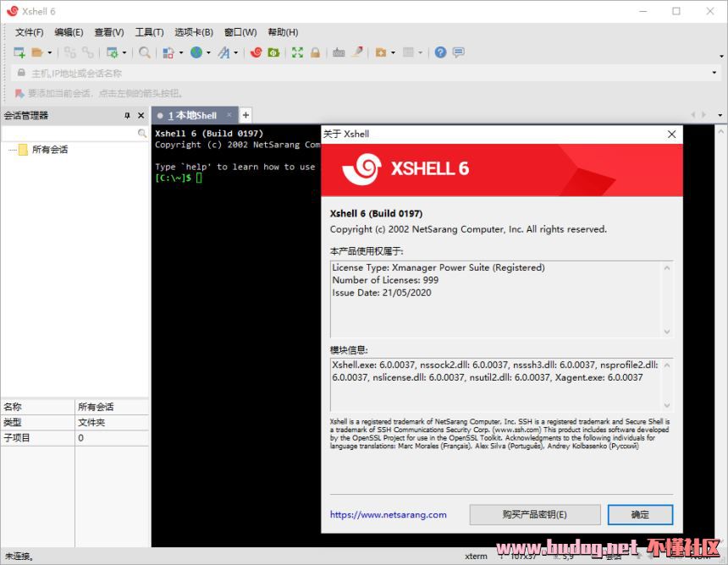Viewport: 728px width, 565px height.
Task: Click license info scrollbar down arrow
Action: point(667,332)
